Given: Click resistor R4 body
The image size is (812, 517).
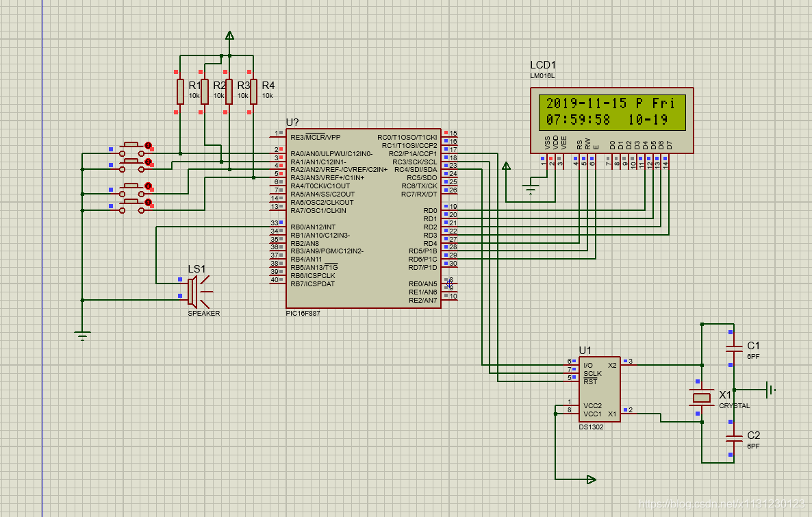Looking at the screenshot, I should click(x=253, y=91).
